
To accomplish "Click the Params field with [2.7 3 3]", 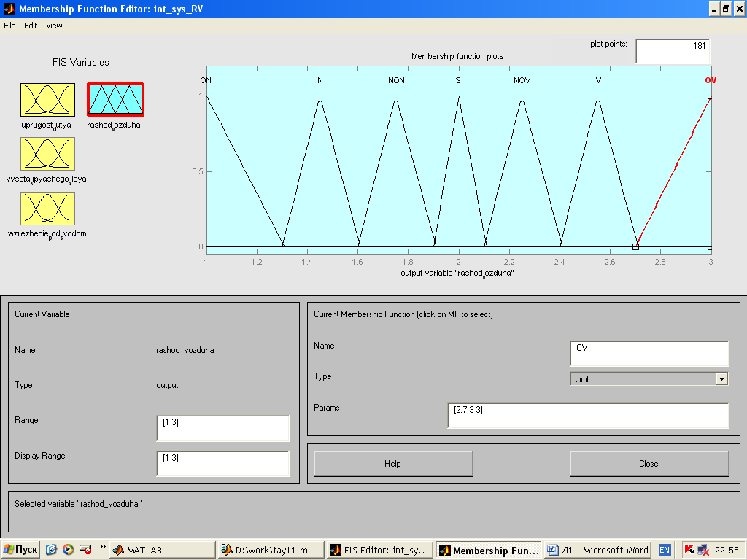I will click(587, 415).
